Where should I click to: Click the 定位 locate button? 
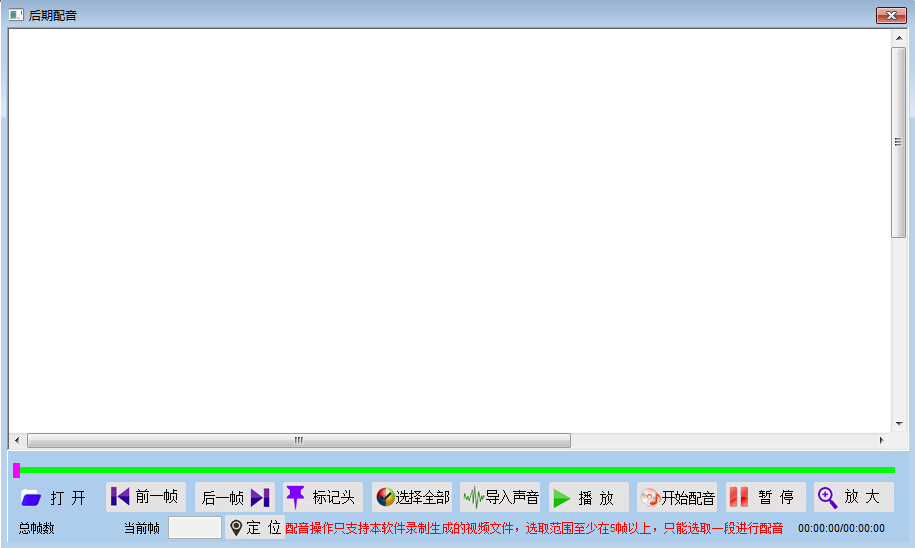tap(255, 528)
